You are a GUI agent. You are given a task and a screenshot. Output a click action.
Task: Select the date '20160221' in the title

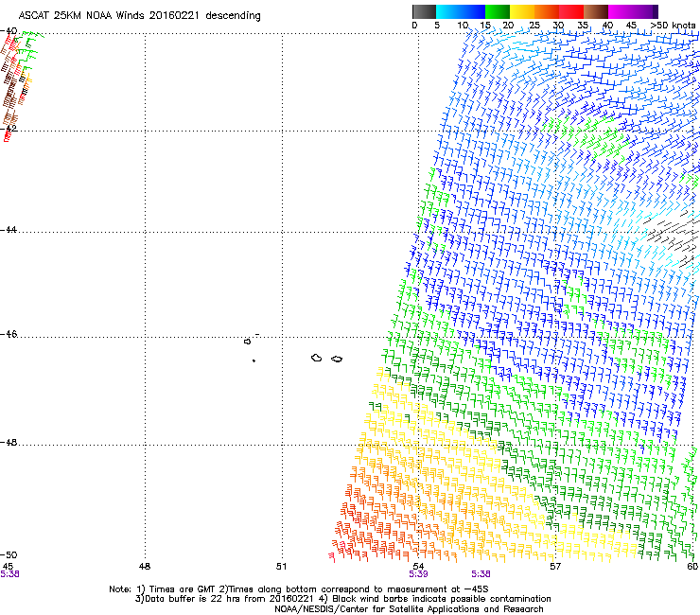[174, 15]
